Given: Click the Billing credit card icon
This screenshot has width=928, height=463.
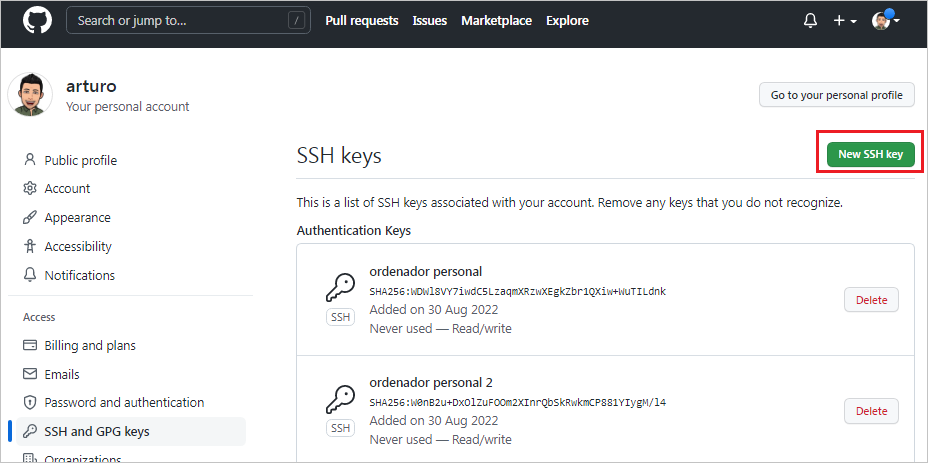Looking at the screenshot, I should click(30, 345).
